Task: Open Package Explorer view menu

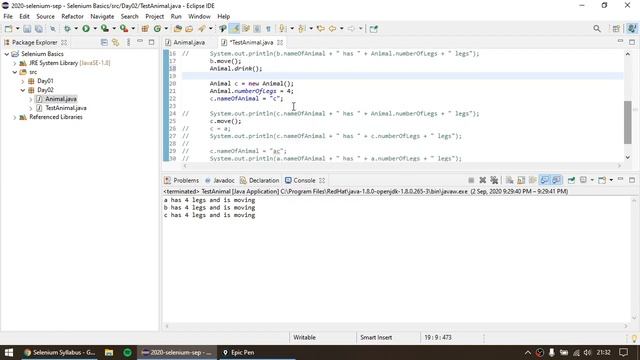Action: [128, 42]
